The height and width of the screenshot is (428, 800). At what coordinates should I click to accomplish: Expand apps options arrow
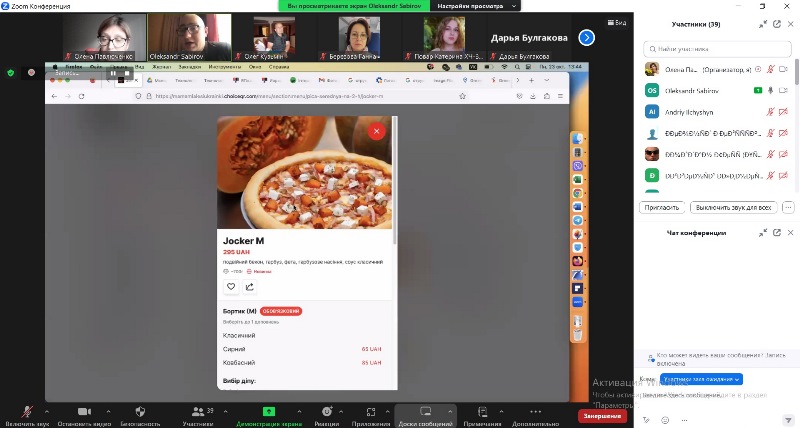(388, 411)
